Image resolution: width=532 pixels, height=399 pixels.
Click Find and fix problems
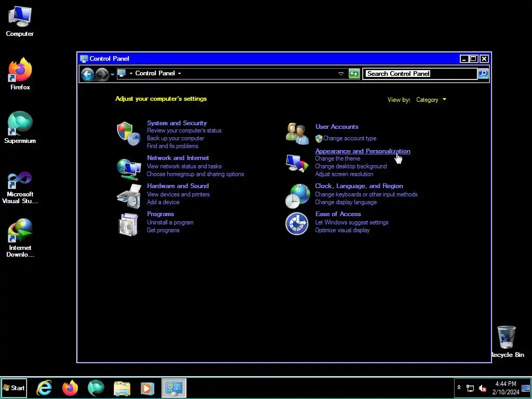tap(172, 146)
